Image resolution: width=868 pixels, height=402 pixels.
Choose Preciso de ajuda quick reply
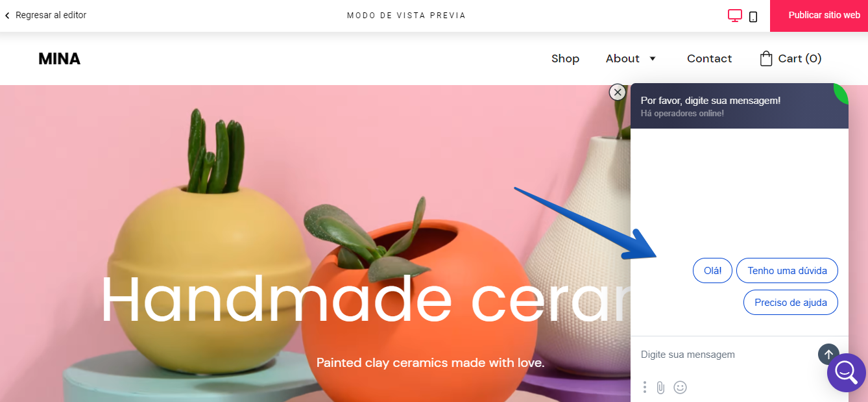[x=790, y=303]
